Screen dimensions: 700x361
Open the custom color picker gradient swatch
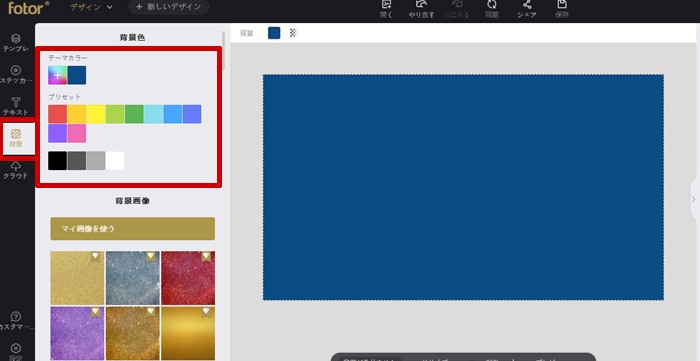coord(58,75)
